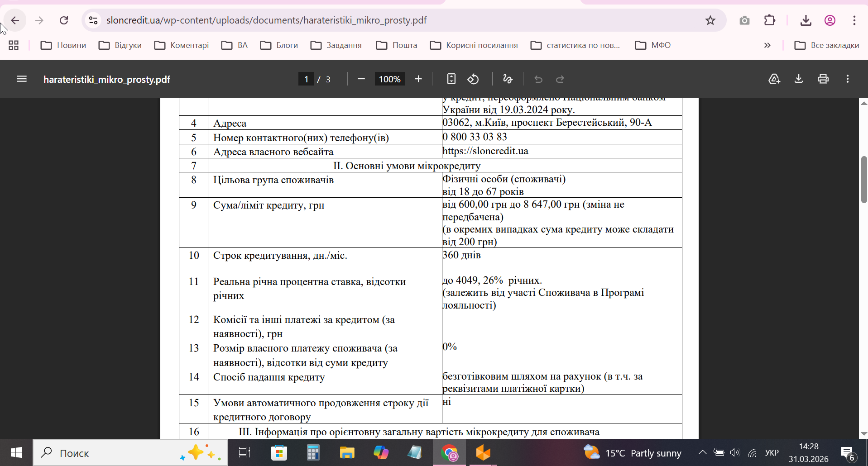Open the Пошта bookmark folder
The height and width of the screenshot is (466, 868).
point(397,45)
